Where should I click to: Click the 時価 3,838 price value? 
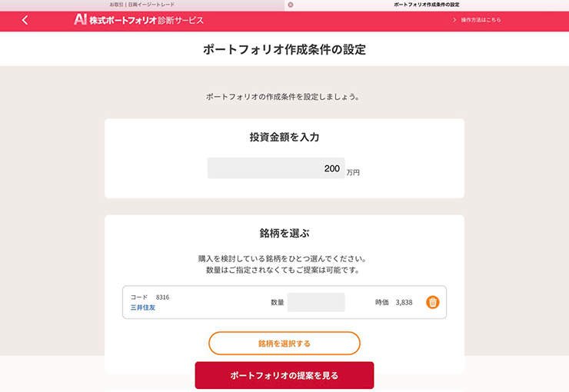[404, 302]
